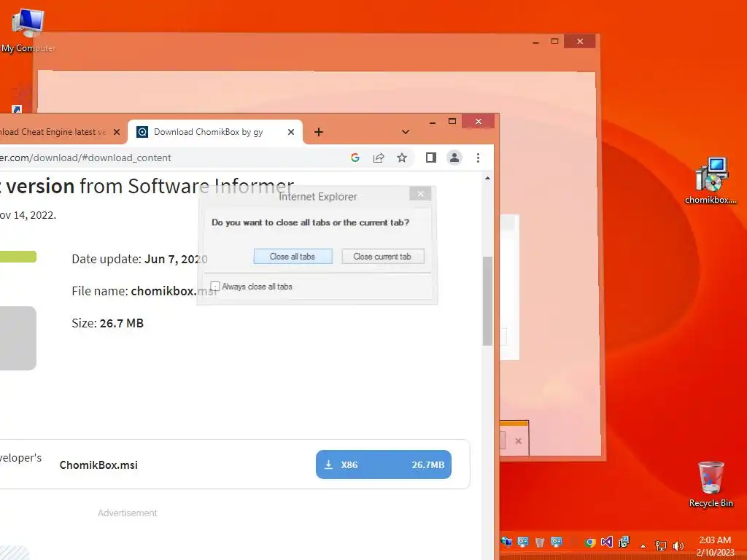
Task: Click the ChomikBox.msi file name text
Action: pyautogui.click(x=98, y=464)
